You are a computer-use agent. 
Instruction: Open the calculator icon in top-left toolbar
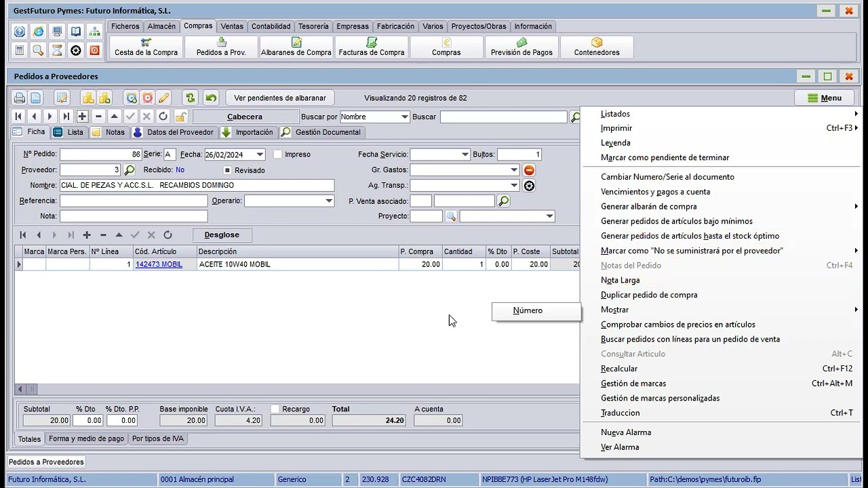tap(19, 50)
